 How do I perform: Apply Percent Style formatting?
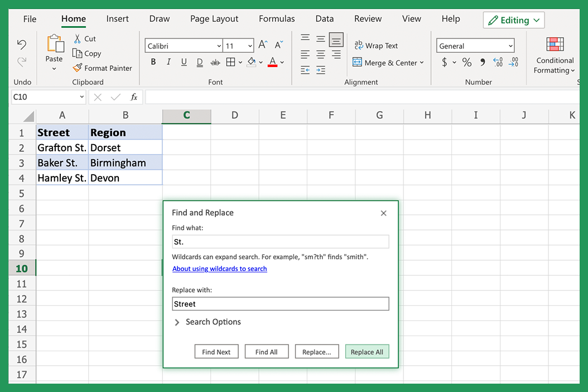(467, 62)
